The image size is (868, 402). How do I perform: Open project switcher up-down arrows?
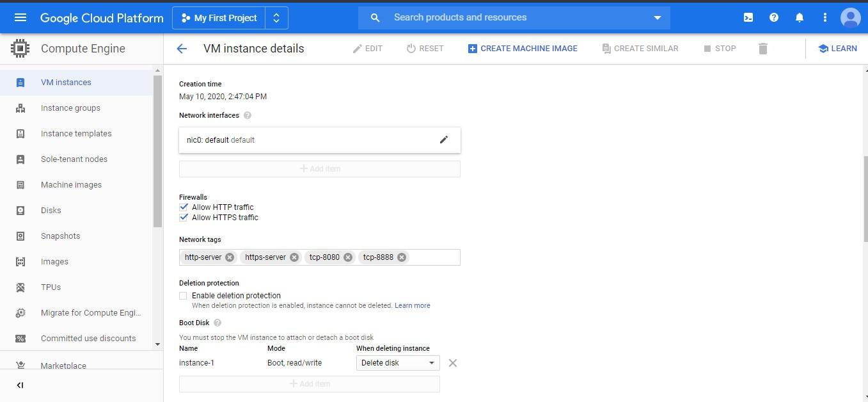276,18
